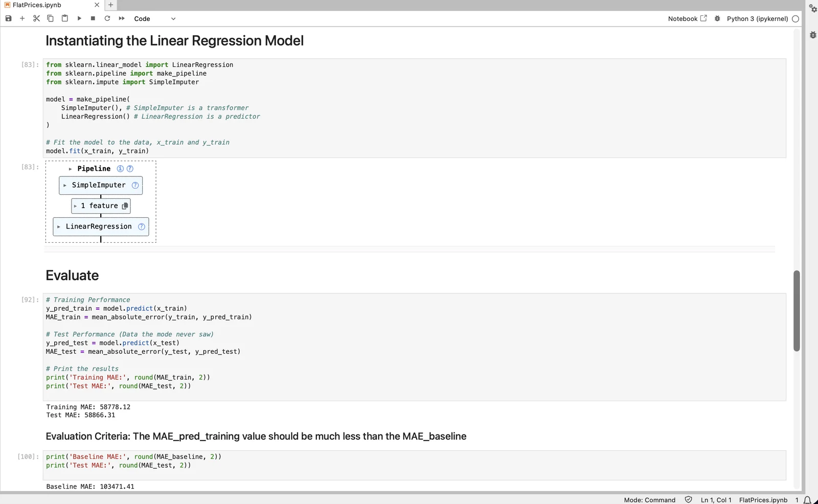This screenshot has height=504, width=818.
Task: Expand the SimpleImputer step
Action: (65, 185)
